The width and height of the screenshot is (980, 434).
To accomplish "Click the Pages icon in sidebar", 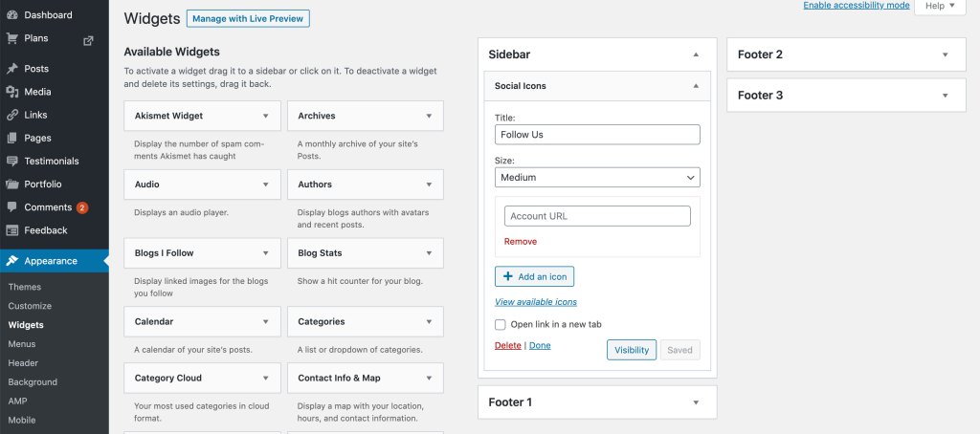I will click(11, 138).
